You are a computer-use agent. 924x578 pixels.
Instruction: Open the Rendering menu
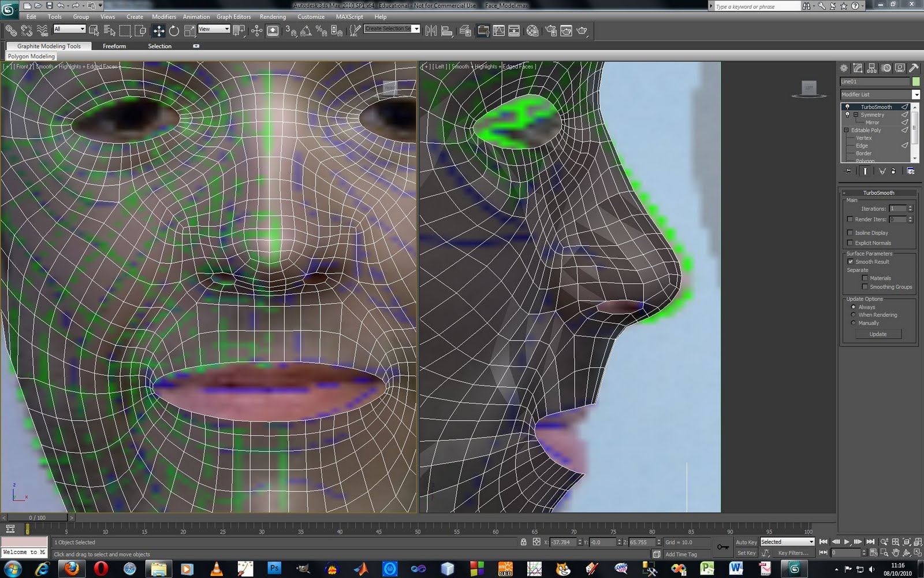pos(273,17)
